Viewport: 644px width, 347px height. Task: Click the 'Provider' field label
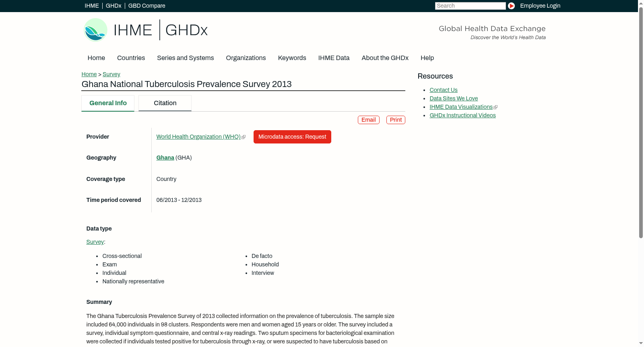point(97,137)
